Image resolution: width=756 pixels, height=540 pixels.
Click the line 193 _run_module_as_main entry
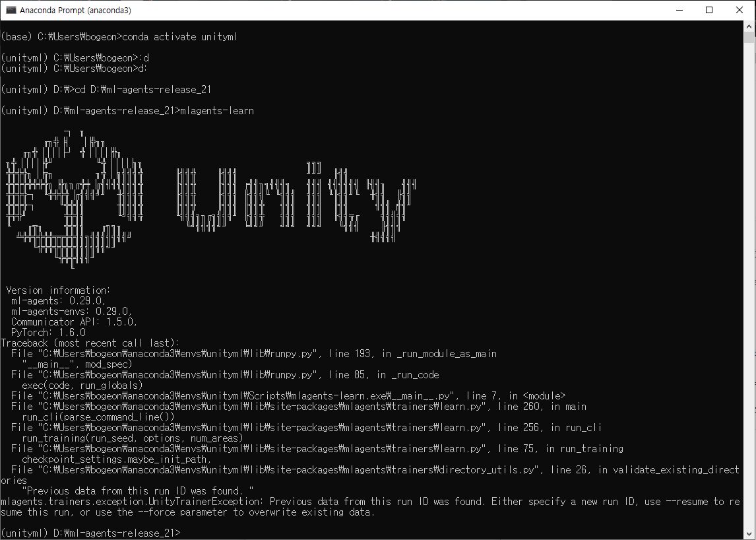click(x=253, y=354)
